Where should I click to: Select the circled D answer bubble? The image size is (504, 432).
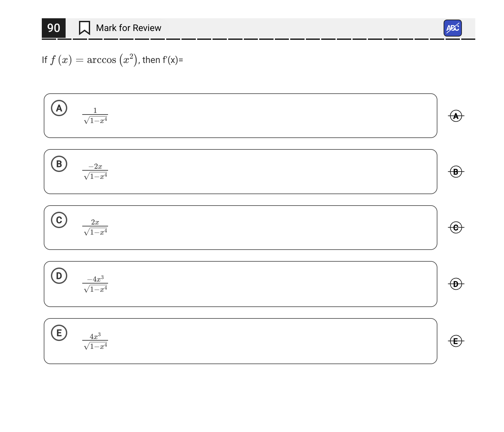point(59,276)
